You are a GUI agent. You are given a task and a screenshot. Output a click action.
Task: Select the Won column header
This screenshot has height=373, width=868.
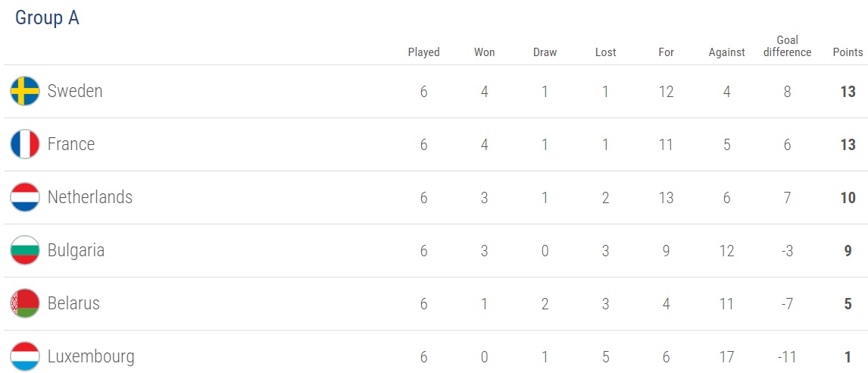[x=484, y=52]
